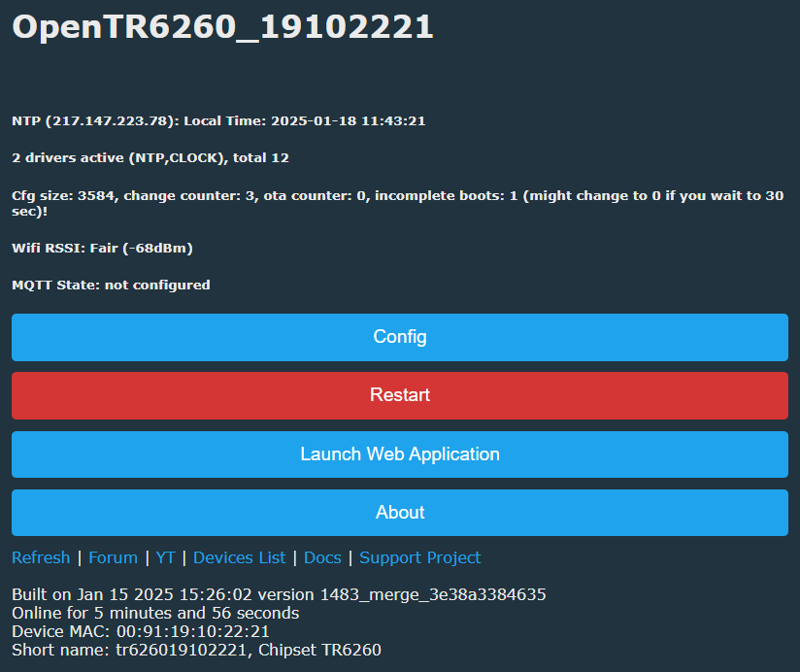Open the YT link
Screen dimensions: 800x672
tap(165, 557)
